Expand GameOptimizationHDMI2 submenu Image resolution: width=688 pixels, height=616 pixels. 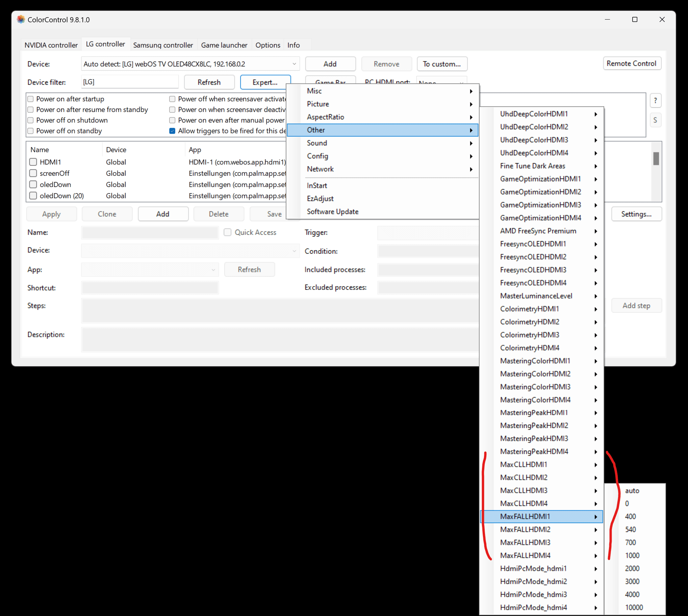click(x=542, y=192)
